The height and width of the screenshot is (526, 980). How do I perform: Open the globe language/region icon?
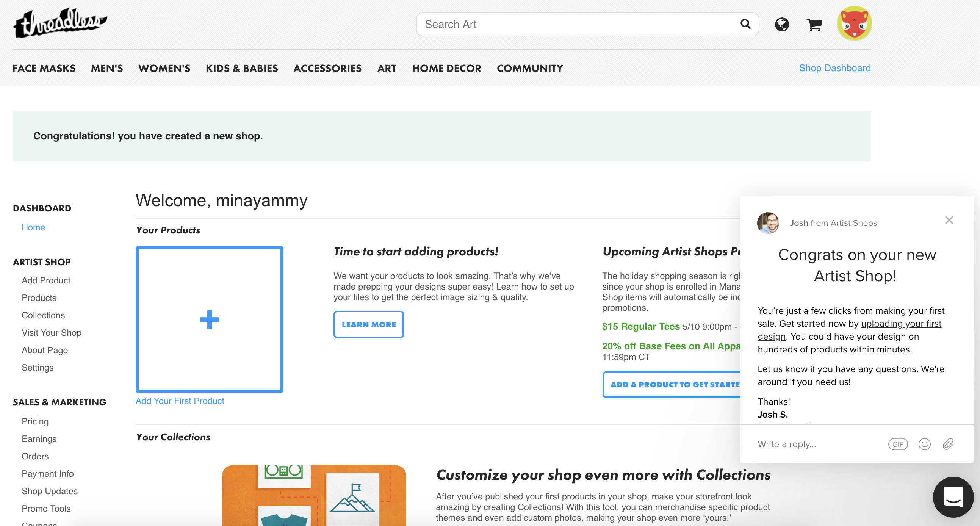coord(782,25)
